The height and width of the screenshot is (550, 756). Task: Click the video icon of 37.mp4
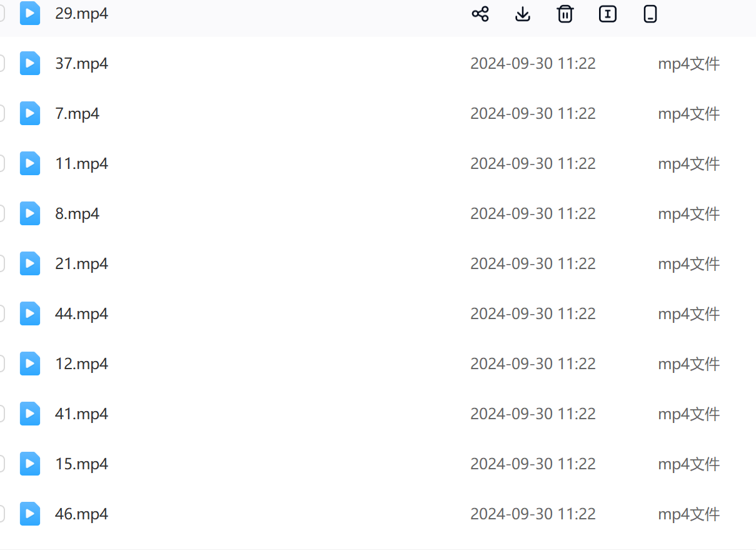click(x=30, y=63)
